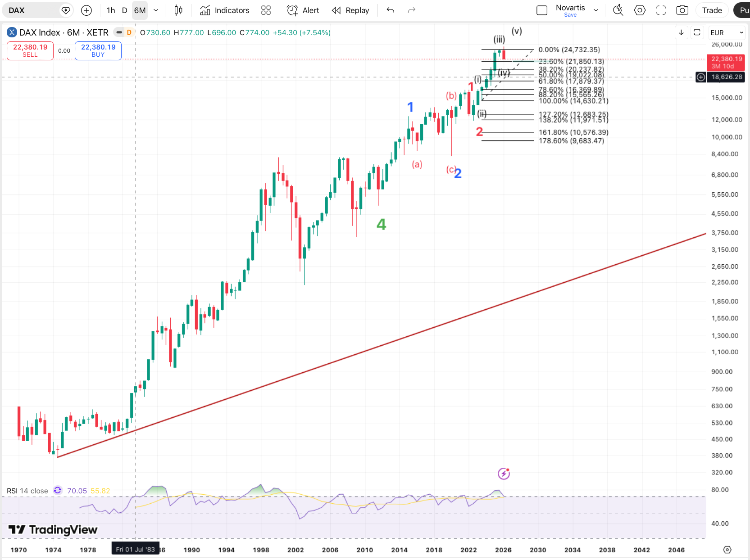Switch to the D timeframe
The height and width of the screenshot is (560, 750).
[x=125, y=10]
